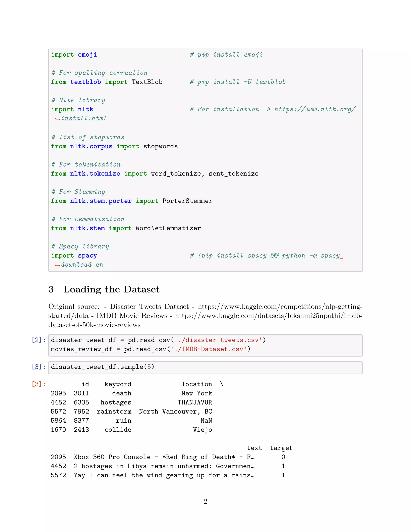The height and width of the screenshot is (532, 411).
Task: Click the IMDB movie reviews Kaggle URL
Action: [x=268, y=316]
